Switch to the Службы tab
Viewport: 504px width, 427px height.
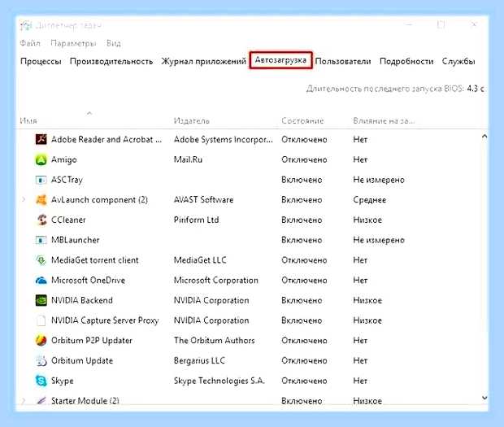point(458,61)
